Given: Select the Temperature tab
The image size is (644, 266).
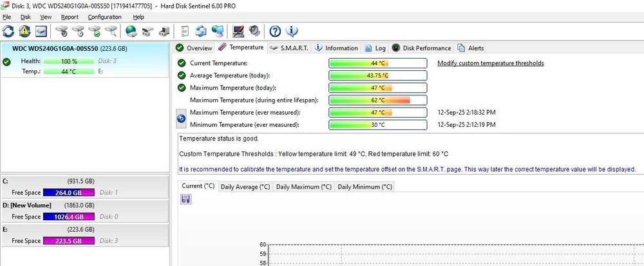Looking at the screenshot, I should [241, 47].
